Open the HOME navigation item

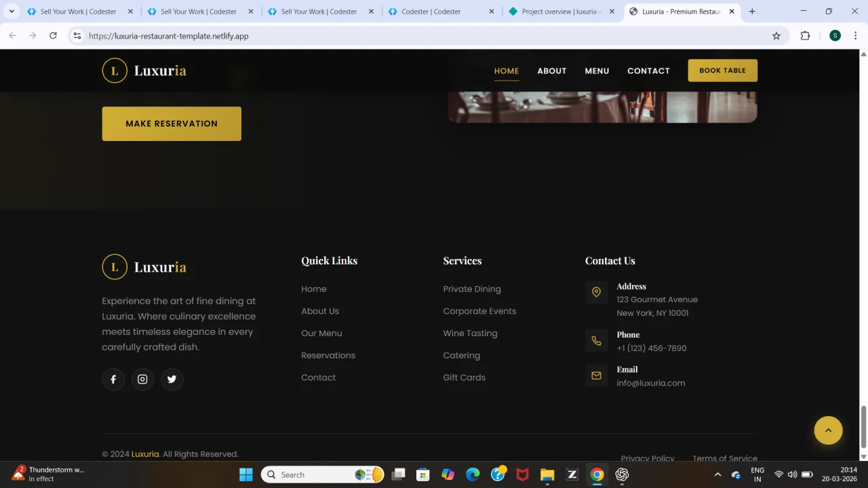click(507, 70)
